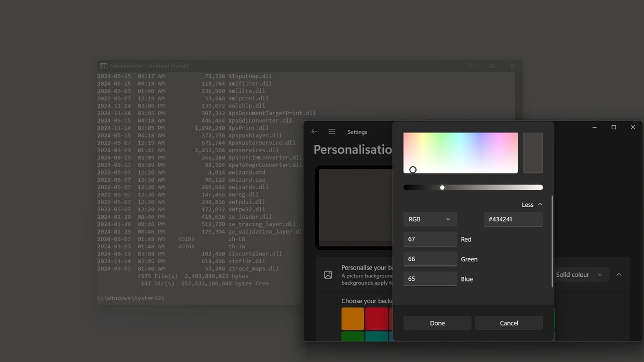Minimize the Settings window
The height and width of the screenshot is (362, 644).
(594, 127)
